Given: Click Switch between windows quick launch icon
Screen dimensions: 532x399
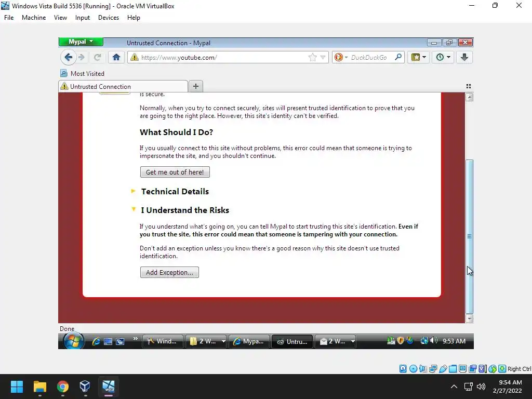Looking at the screenshot, I should [120, 341].
